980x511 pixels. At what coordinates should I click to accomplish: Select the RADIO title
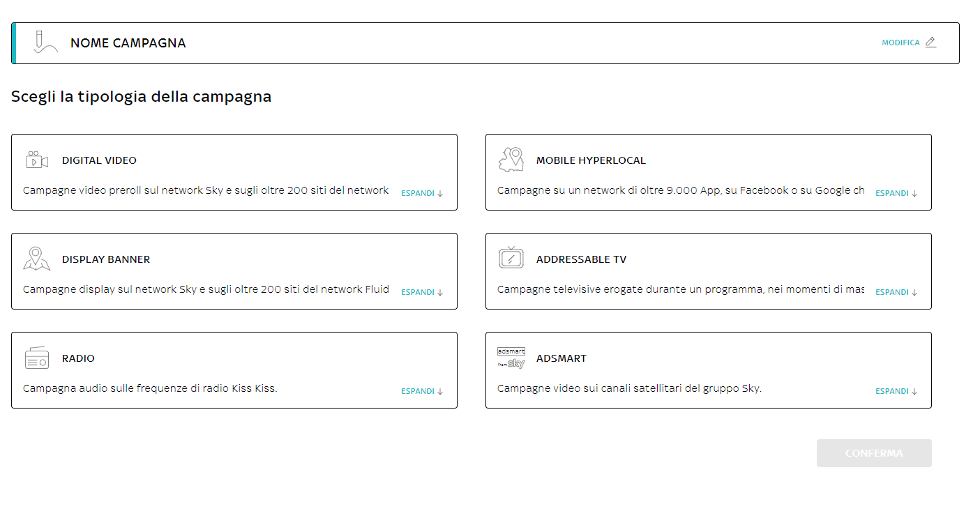[78, 358]
